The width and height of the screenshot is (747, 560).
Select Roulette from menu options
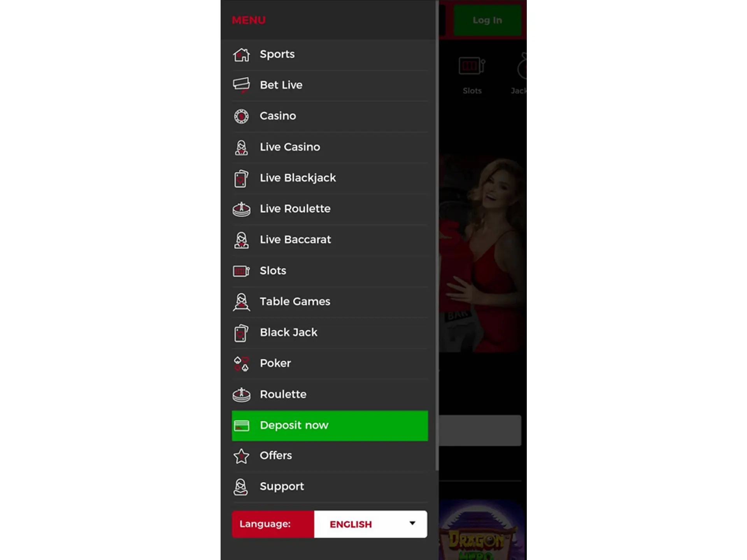click(282, 394)
